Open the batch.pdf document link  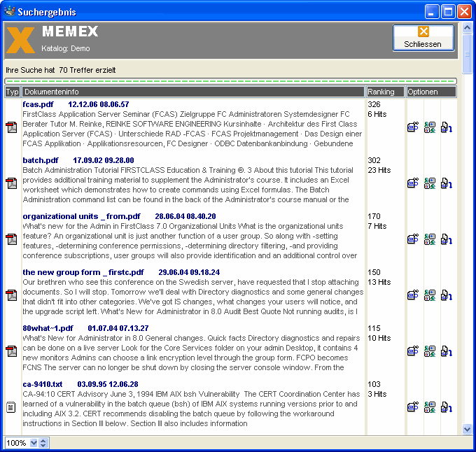coord(41,160)
